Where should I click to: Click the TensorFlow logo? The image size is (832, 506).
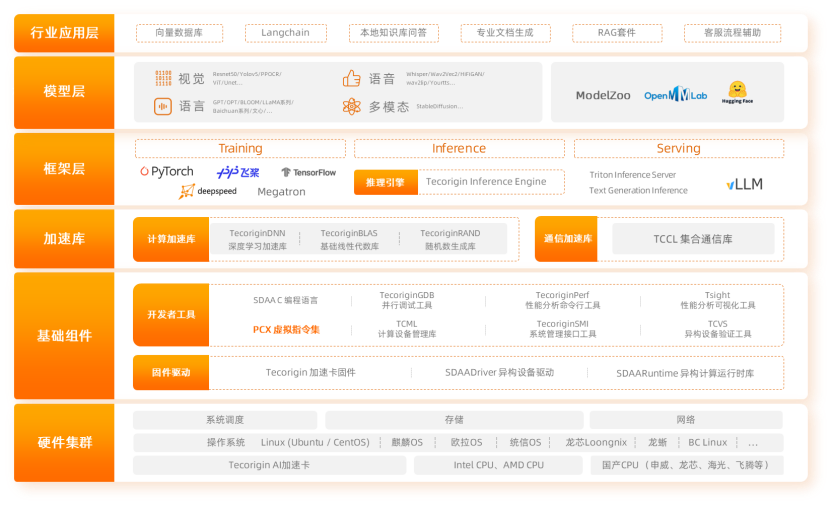pos(308,172)
